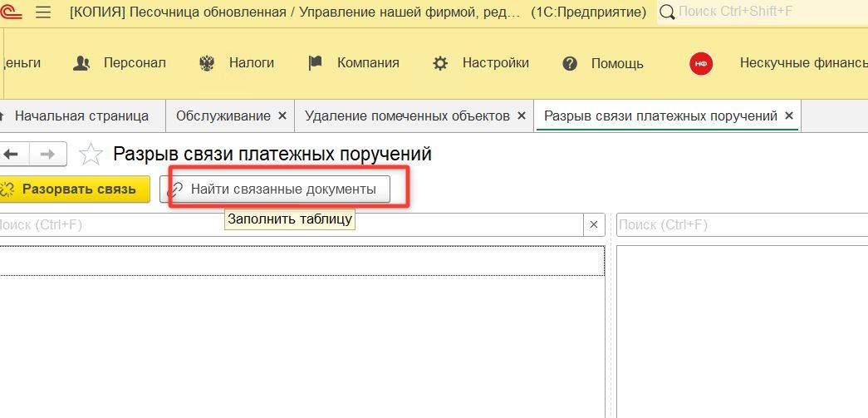Screen dimensions: 868x418
Task: Switch to Удаление помеченных объектов tab
Action: tap(408, 116)
